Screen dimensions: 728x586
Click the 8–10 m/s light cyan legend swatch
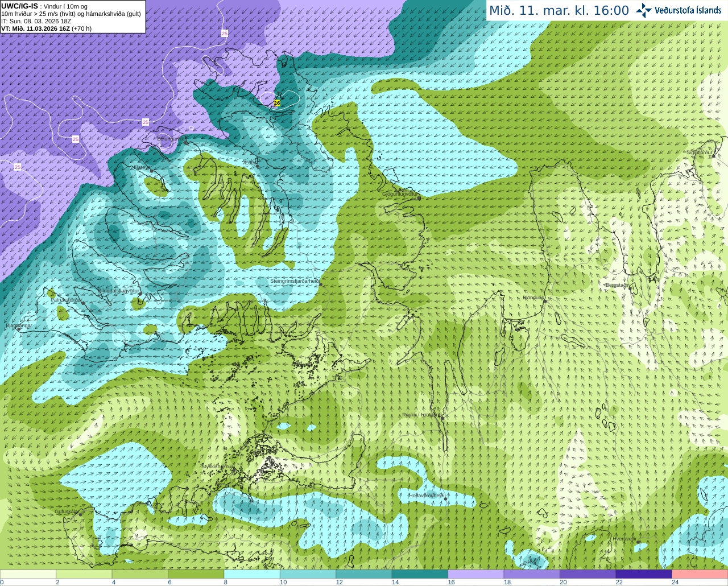252,574
